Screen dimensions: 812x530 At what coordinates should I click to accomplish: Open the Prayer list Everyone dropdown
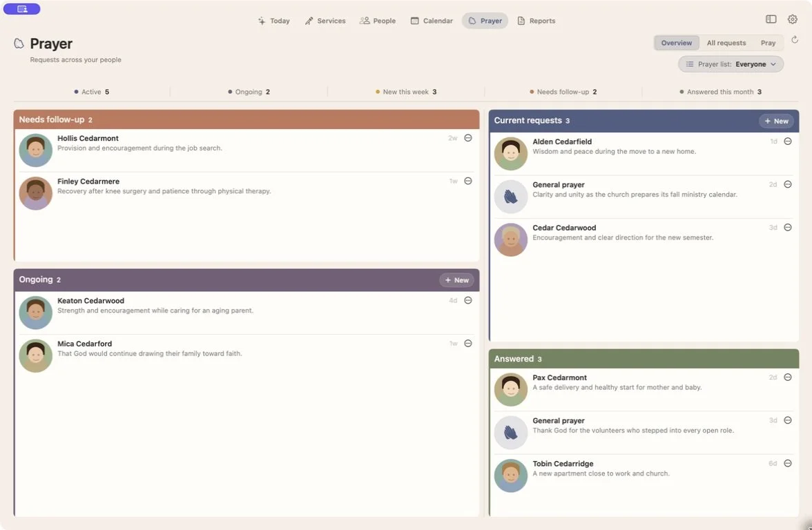click(731, 64)
